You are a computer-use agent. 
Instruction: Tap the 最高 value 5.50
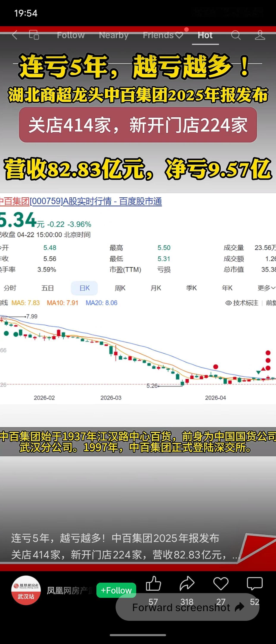[164, 248]
